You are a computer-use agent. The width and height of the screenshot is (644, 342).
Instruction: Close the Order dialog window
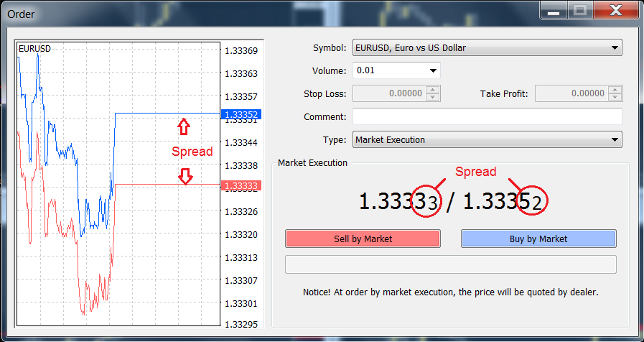pos(615,11)
